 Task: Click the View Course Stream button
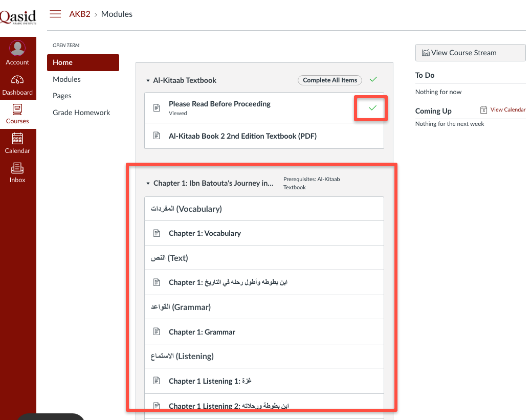[470, 53]
